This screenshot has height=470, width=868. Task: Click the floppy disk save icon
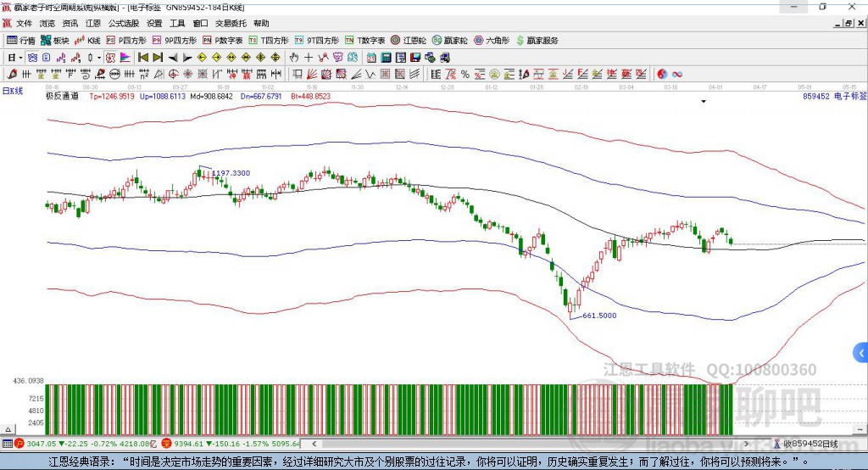415,58
